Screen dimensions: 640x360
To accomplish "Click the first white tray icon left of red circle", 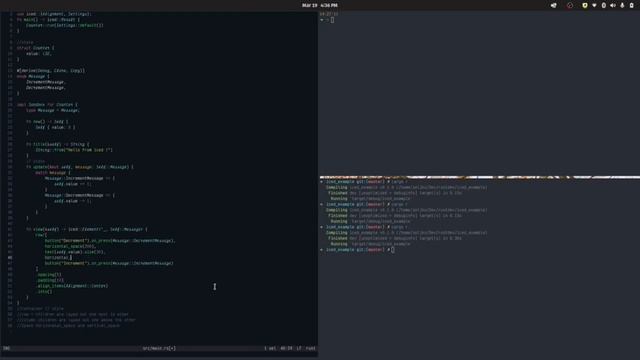I will (553, 5).
